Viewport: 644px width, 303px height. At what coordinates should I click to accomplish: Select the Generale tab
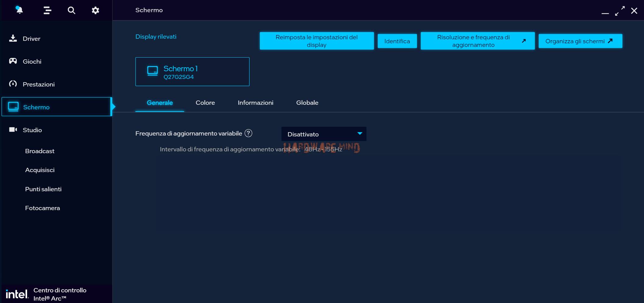pyautogui.click(x=160, y=103)
